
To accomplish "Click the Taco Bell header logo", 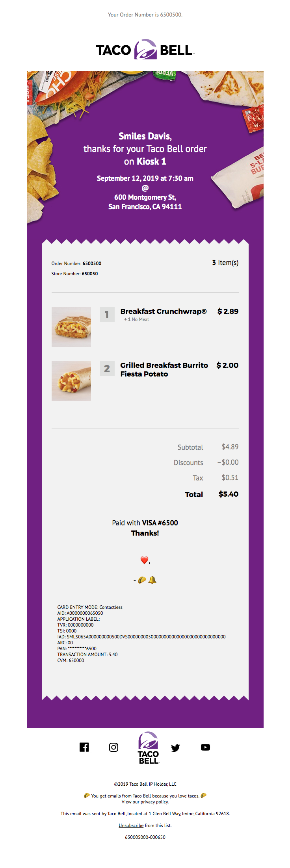I will point(145,50).
